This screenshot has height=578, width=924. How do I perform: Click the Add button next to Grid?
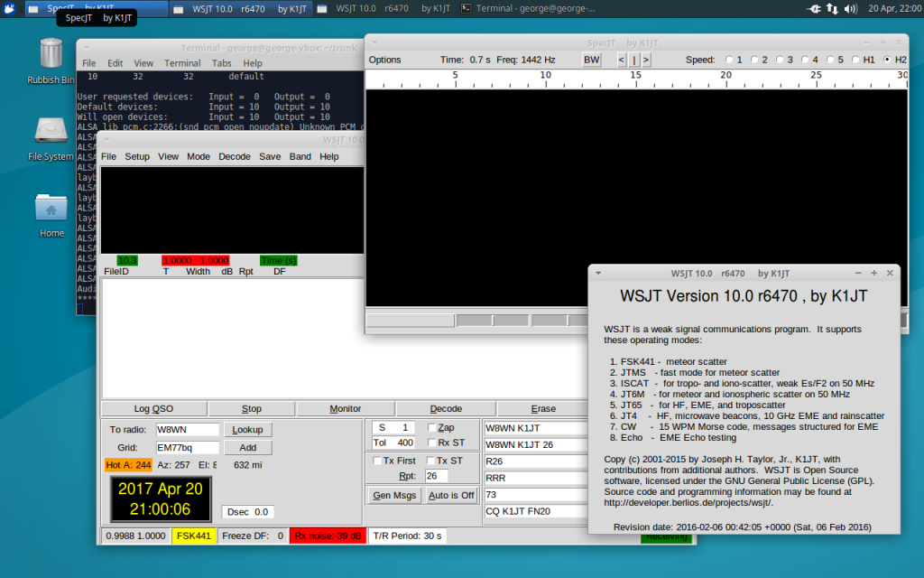tap(247, 448)
